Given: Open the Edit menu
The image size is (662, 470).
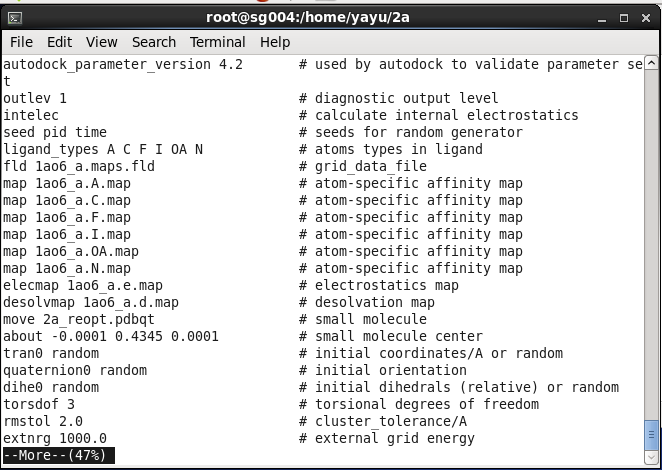Looking at the screenshot, I should point(59,42).
